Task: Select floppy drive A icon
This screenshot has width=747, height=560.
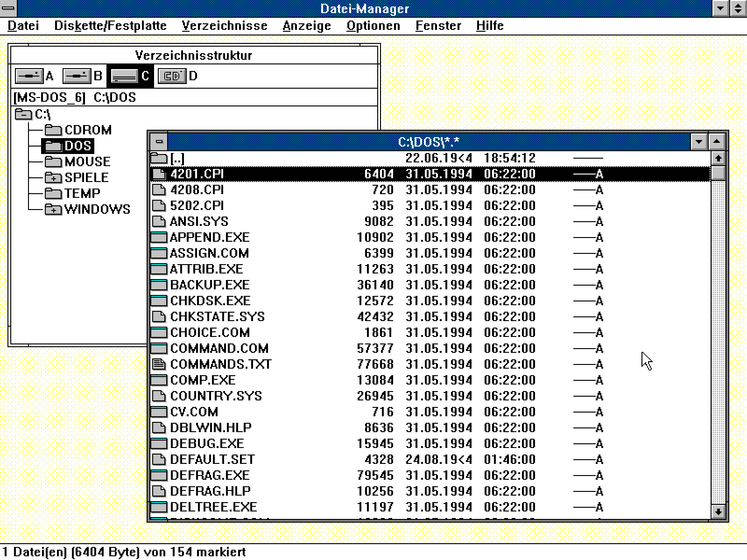Action: pos(29,76)
